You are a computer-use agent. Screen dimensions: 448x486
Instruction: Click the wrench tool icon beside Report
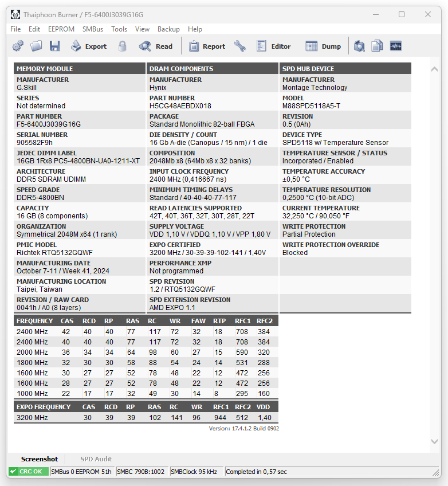point(240,46)
